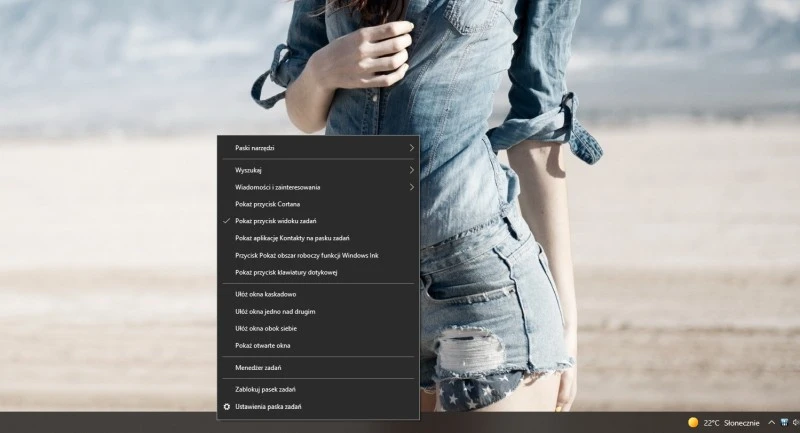Screen dimensions: 800x433
Task: Click the volume speaker icon in tray
Action: tap(796, 422)
